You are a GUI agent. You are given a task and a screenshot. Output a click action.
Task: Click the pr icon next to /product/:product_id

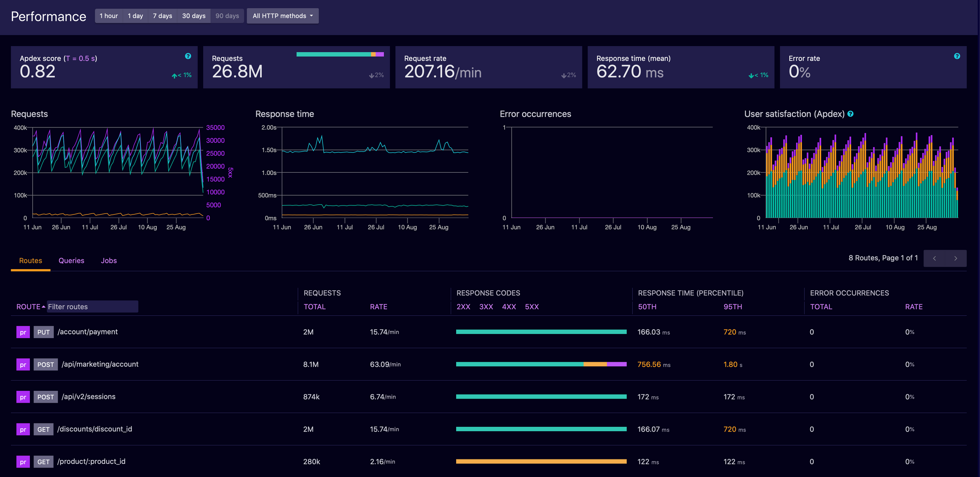coord(23,461)
